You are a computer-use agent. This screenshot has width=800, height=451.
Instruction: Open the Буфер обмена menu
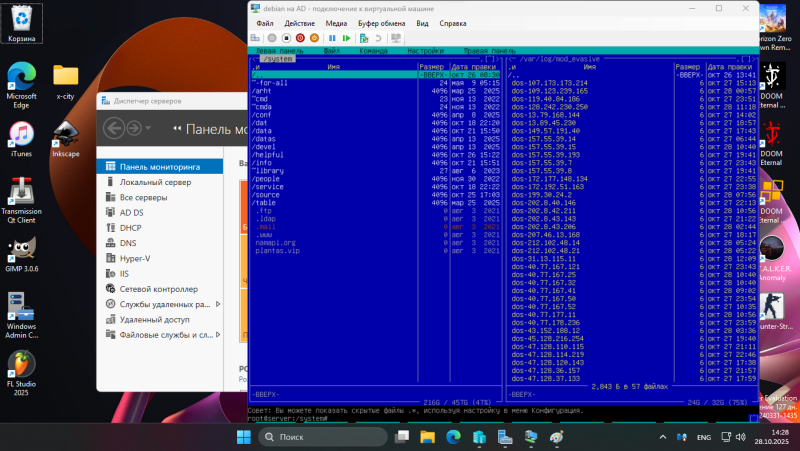[x=384, y=22]
